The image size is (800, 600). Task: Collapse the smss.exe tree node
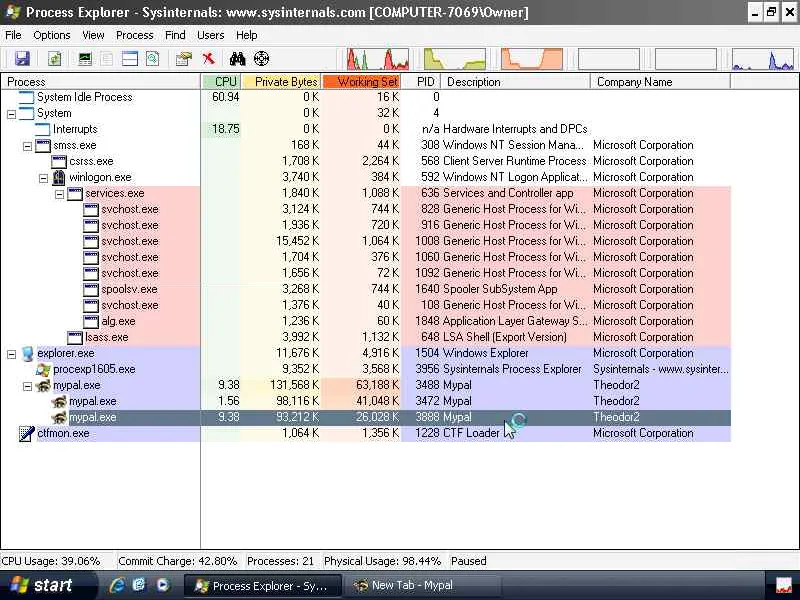tap(28, 146)
